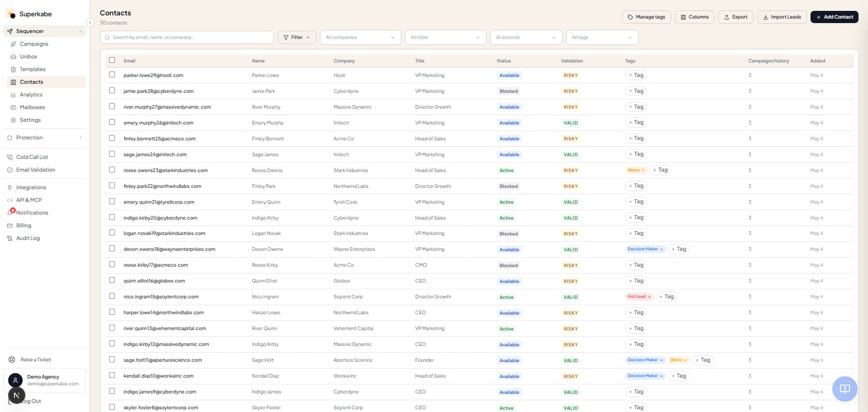The width and height of the screenshot is (868, 412).
Task: Open Unibox from the sidebar
Action: pyautogui.click(x=29, y=57)
